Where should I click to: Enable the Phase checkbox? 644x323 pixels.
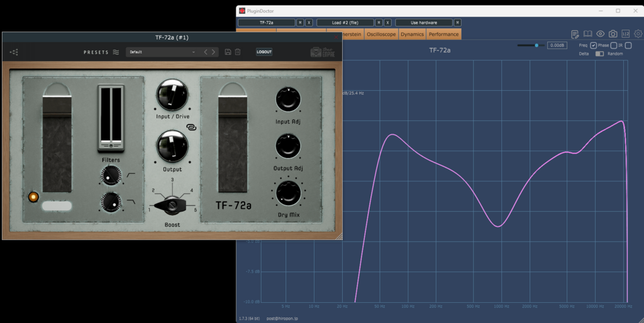pyautogui.click(x=614, y=45)
